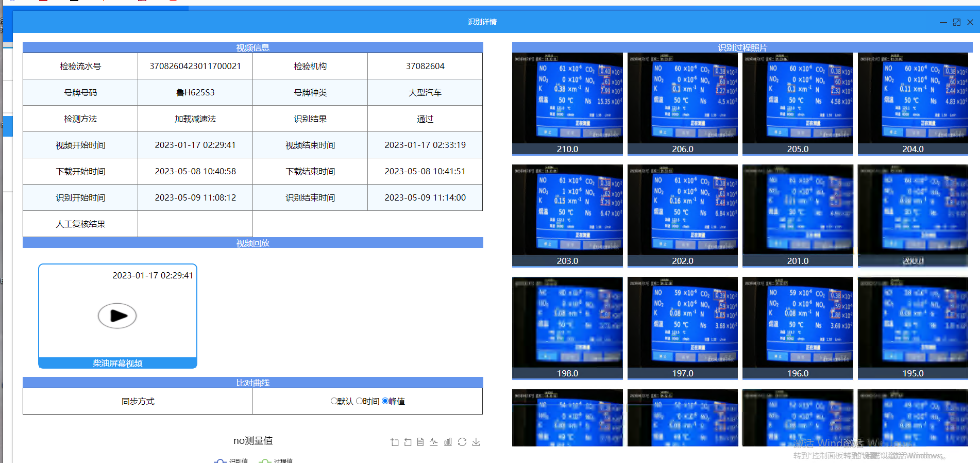Click video end time 2023-01-17 02:33:19
The image size is (980, 463).
point(425,145)
